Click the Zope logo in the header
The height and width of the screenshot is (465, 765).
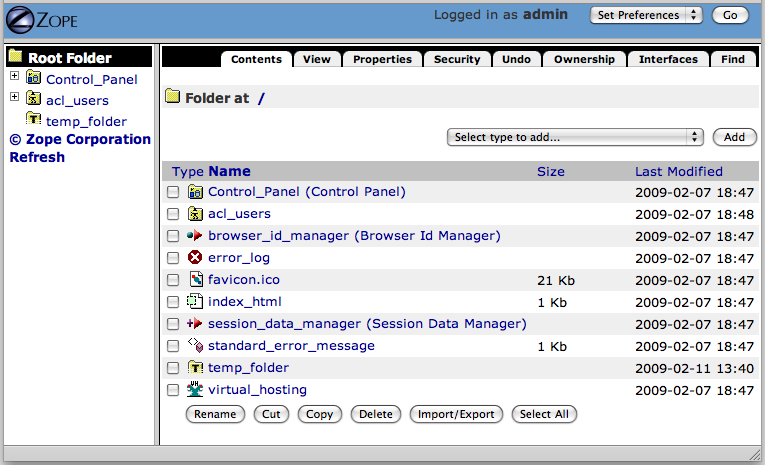(41, 20)
